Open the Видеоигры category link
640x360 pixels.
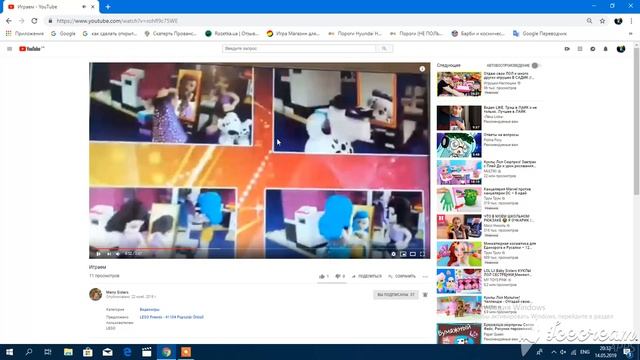point(149,309)
